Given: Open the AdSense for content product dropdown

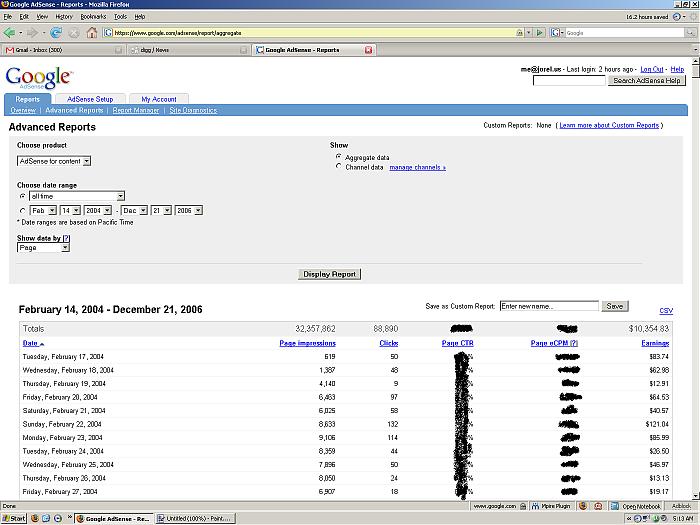Looking at the screenshot, I should pyautogui.click(x=54, y=161).
